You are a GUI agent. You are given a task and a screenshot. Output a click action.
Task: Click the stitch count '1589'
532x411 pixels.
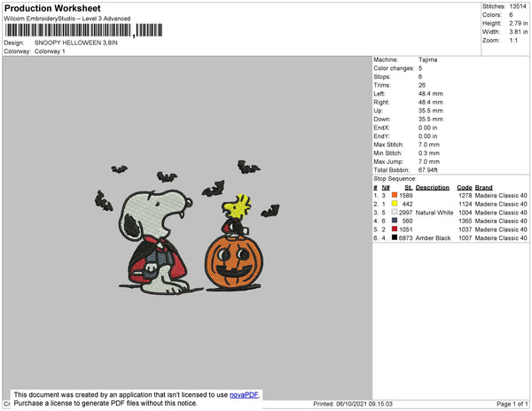pos(406,196)
